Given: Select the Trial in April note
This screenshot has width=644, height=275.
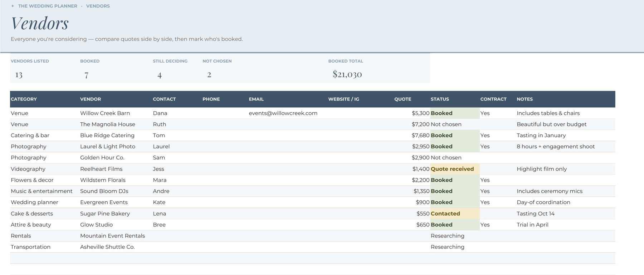Looking at the screenshot, I should click(532, 225).
